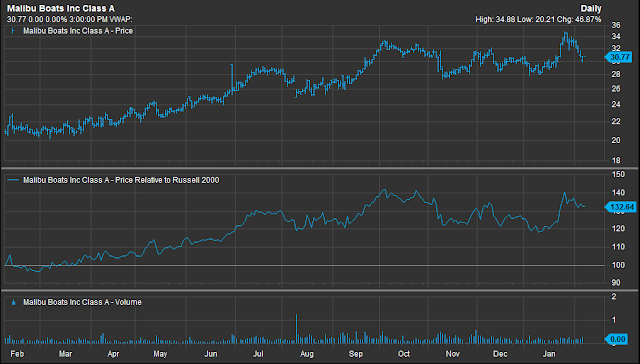Click the 150 relative axis value
The height and width of the screenshot is (364, 640).
click(619, 175)
